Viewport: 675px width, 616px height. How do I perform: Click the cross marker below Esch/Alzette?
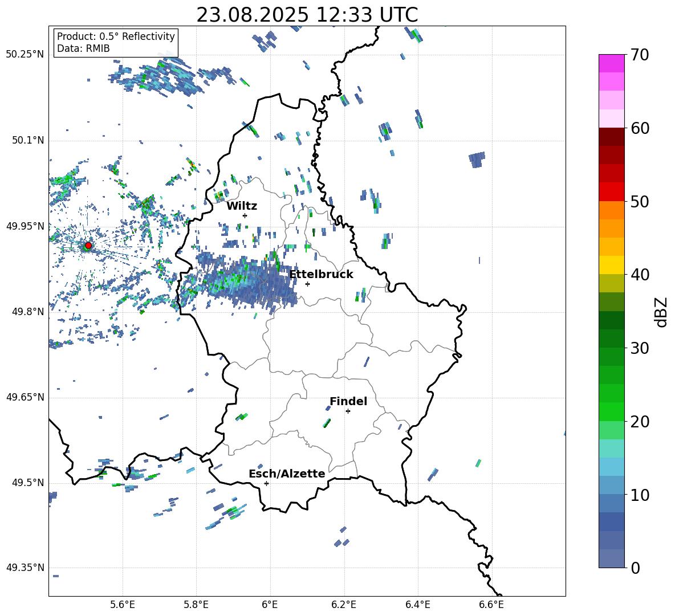click(266, 483)
